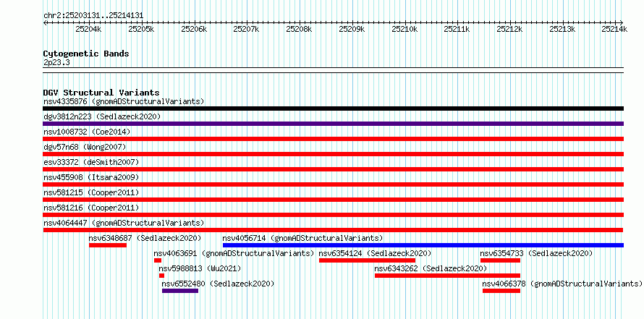Open nsv4066378 gnomAD variant label
Viewport: 644px width, 319px height.
[x=562, y=284]
